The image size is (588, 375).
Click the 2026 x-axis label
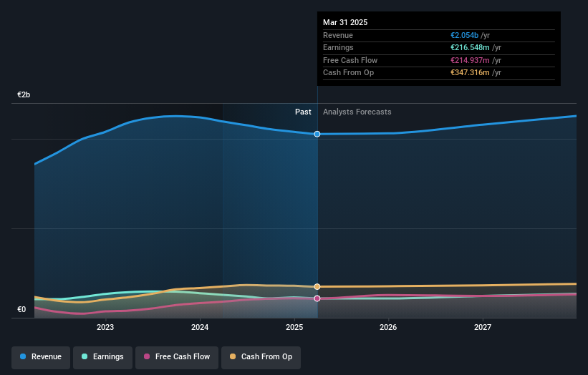click(x=388, y=327)
